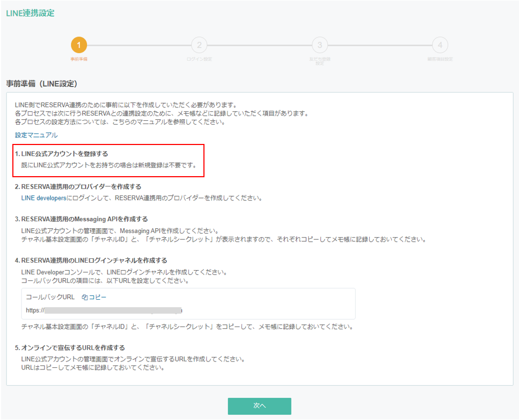Viewport: 519px width, 420px height.
Task: Click heading 3. RESERVA連携用のMessaging APIを作成する
Action: pyautogui.click(x=81, y=219)
